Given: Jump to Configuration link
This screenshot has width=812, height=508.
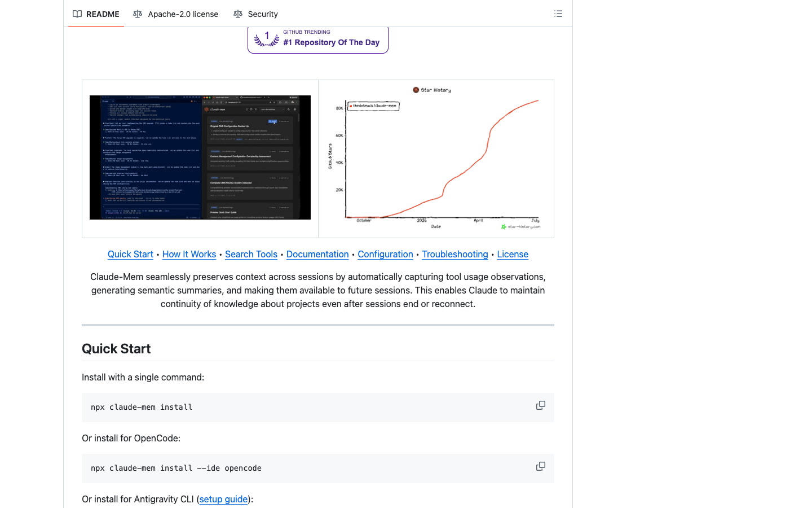Looking at the screenshot, I should coord(385,254).
